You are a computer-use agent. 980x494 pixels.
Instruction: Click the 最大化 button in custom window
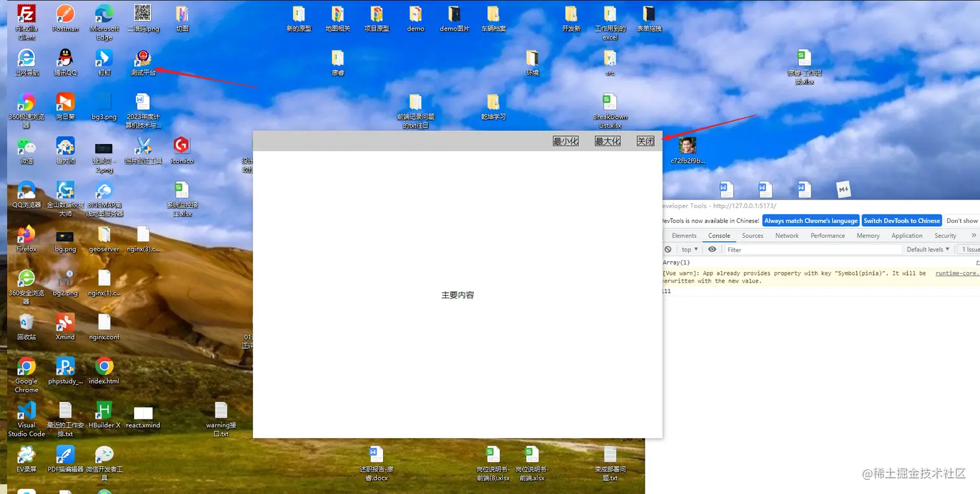tap(607, 141)
